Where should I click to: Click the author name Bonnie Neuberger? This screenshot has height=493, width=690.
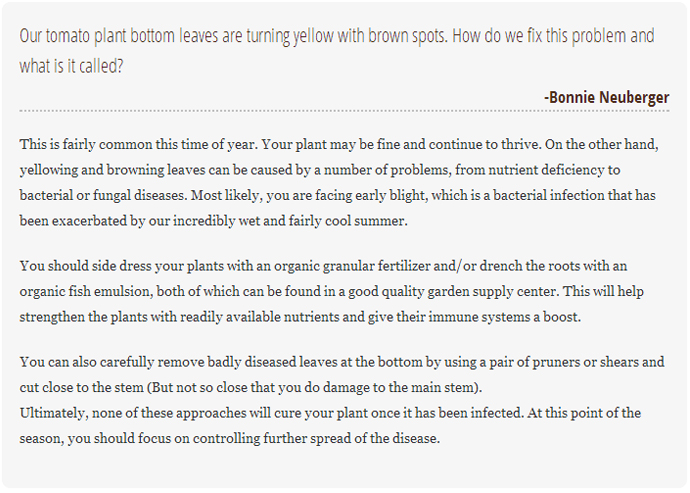coord(606,97)
